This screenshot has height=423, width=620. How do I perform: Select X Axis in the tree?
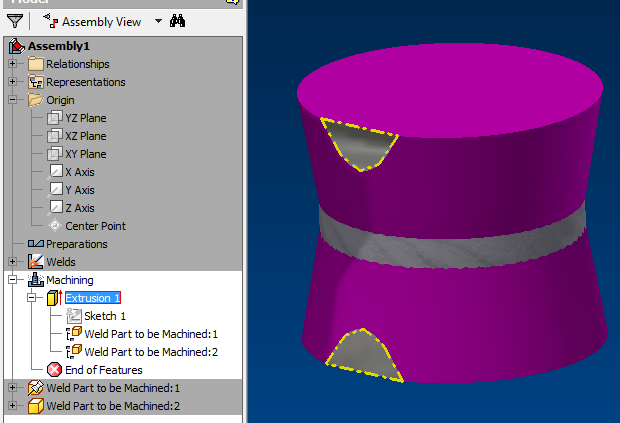[x=79, y=172]
